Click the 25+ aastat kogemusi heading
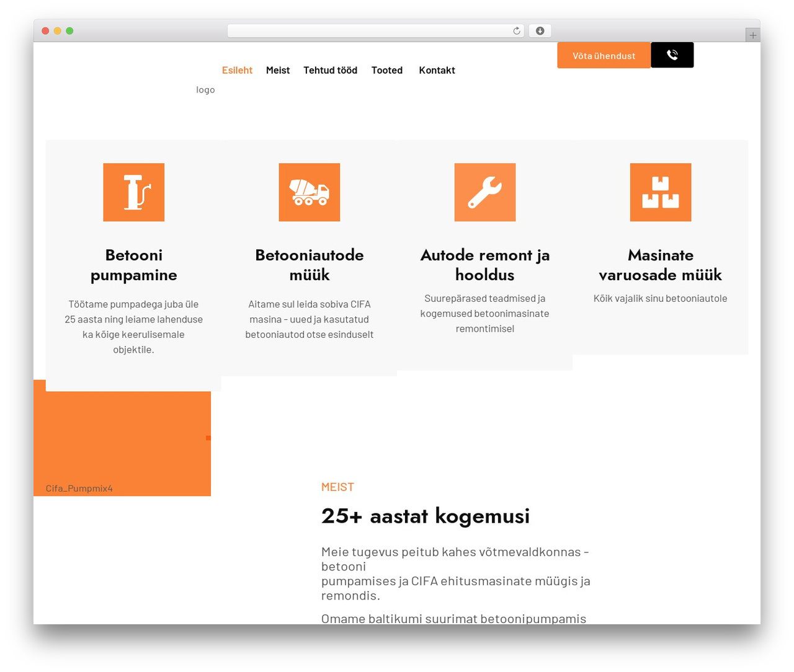Image resolution: width=794 pixels, height=672 pixels. (426, 516)
